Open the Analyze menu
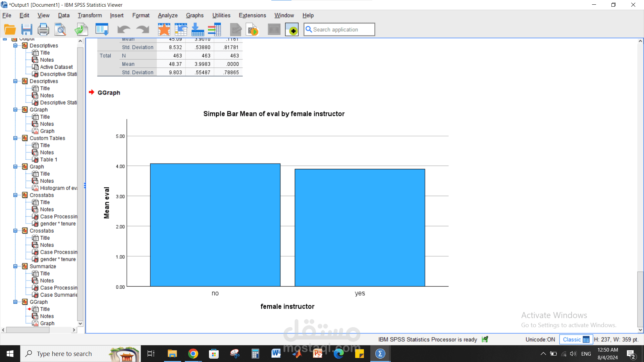Image resolution: width=644 pixels, height=362 pixels. pos(168,15)
